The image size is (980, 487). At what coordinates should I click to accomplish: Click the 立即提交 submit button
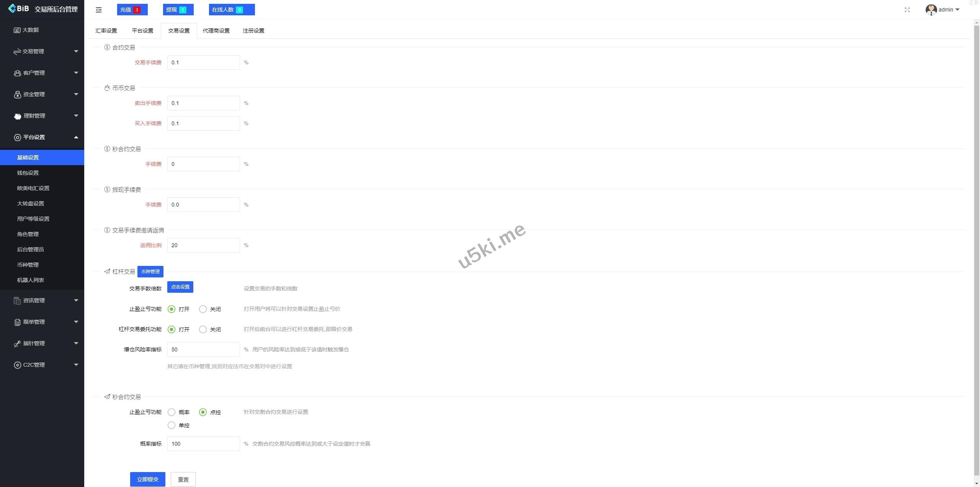(x=148, y=479)
